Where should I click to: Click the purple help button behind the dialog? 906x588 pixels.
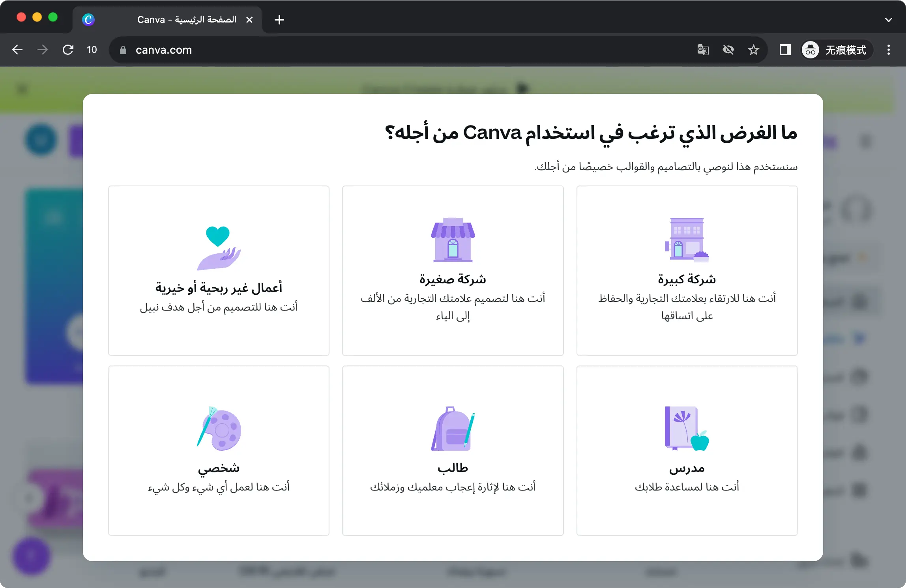[31, 556]
